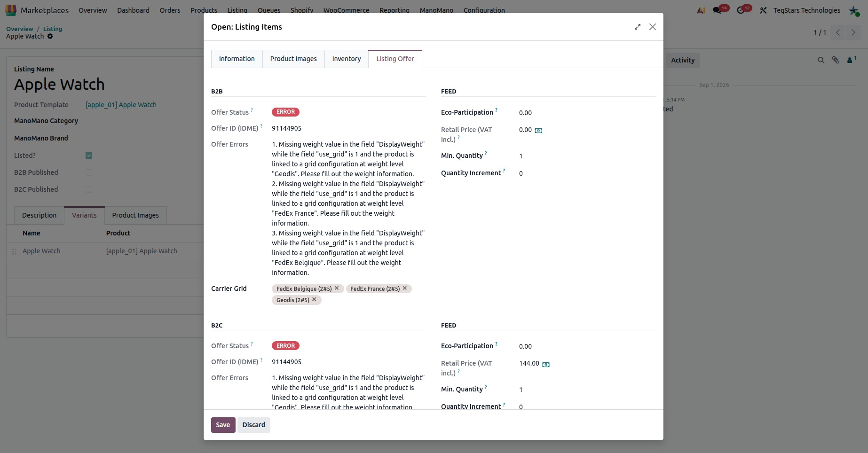
Task: Edit B2C Retail Price field 144.00
Action: pyautogui.click(x=529, y=363)
